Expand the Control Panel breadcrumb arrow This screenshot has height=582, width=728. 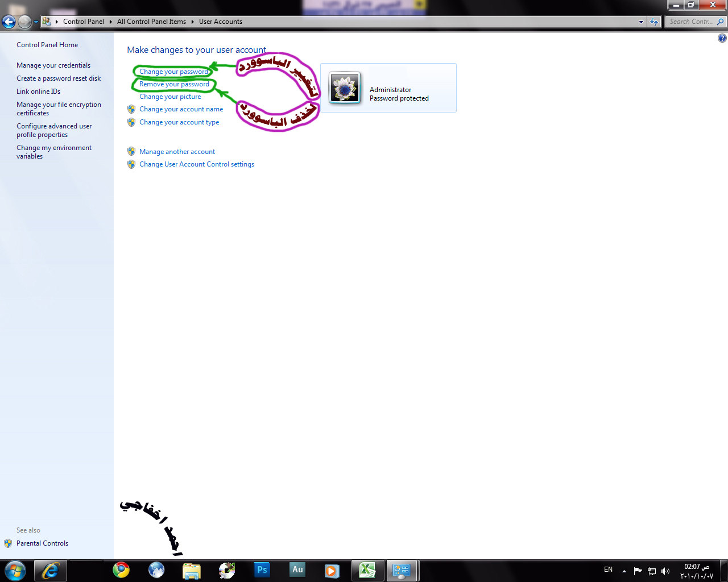(x=110, y=22)
